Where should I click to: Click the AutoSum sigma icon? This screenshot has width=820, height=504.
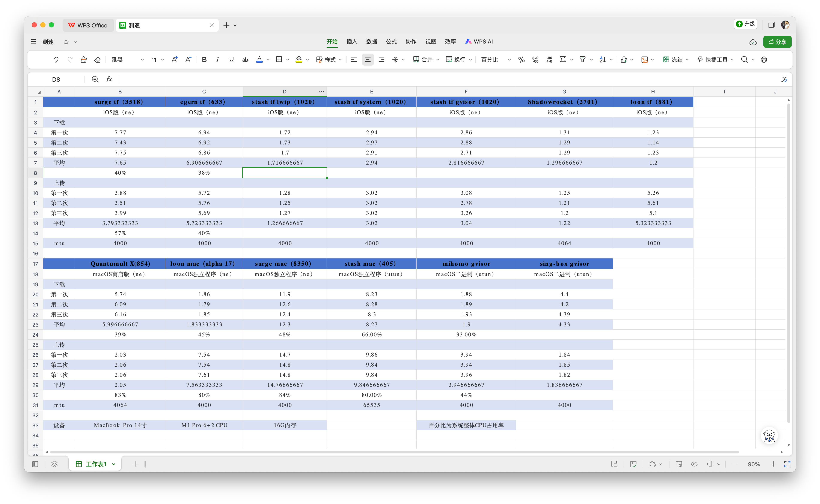(562, 59)
